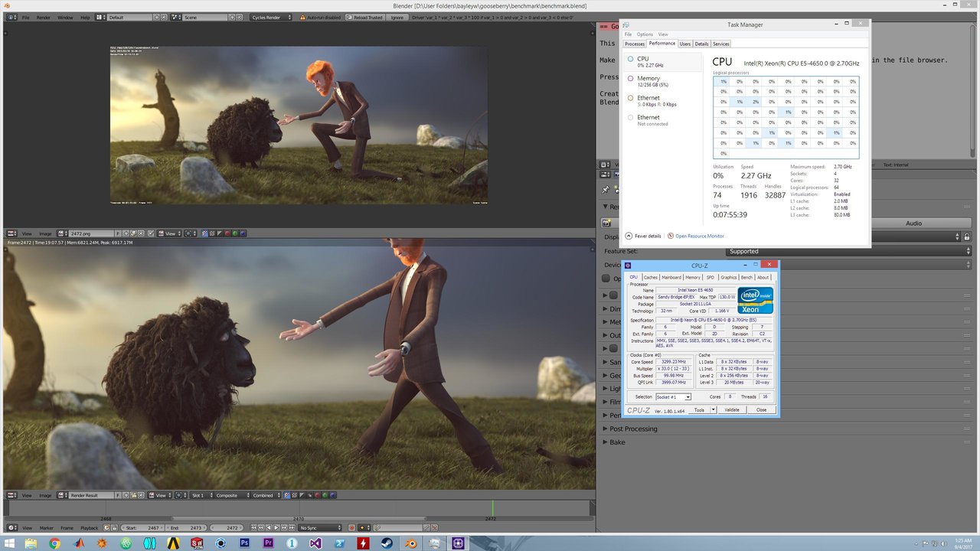This screenshot has height=551, width=980.
Task: Open the Details tab in Task Manager
Action: [x=701, y=44]
